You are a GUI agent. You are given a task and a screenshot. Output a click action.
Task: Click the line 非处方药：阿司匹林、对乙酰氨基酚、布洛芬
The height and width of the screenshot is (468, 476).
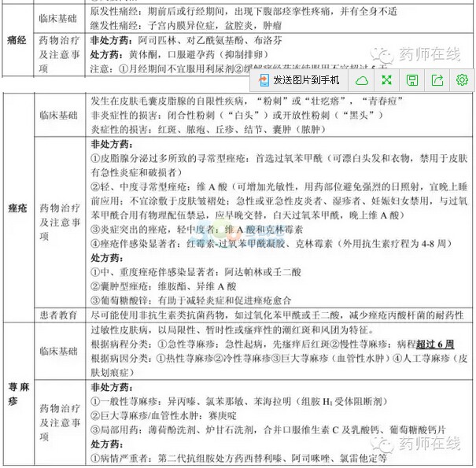pyautogui.click(x=186, y=40)
